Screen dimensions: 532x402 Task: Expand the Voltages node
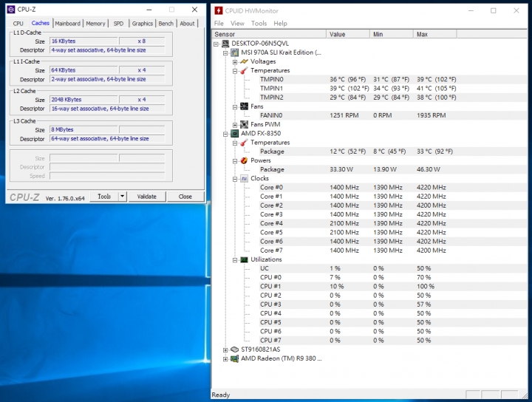(x=235, y=62)
